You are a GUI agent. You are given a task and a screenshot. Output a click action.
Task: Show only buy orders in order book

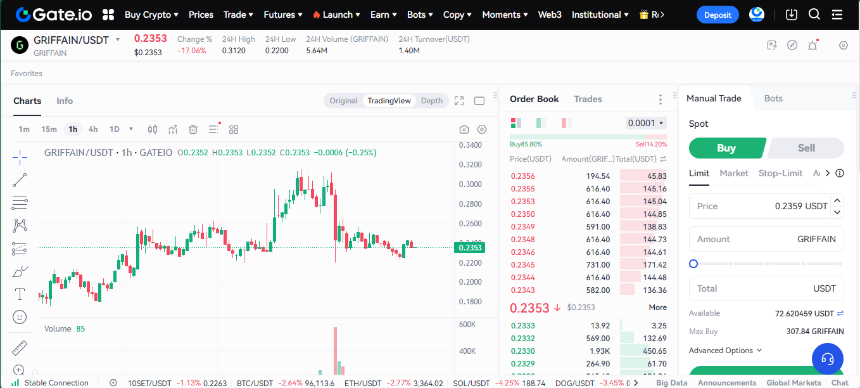[541, 123]
